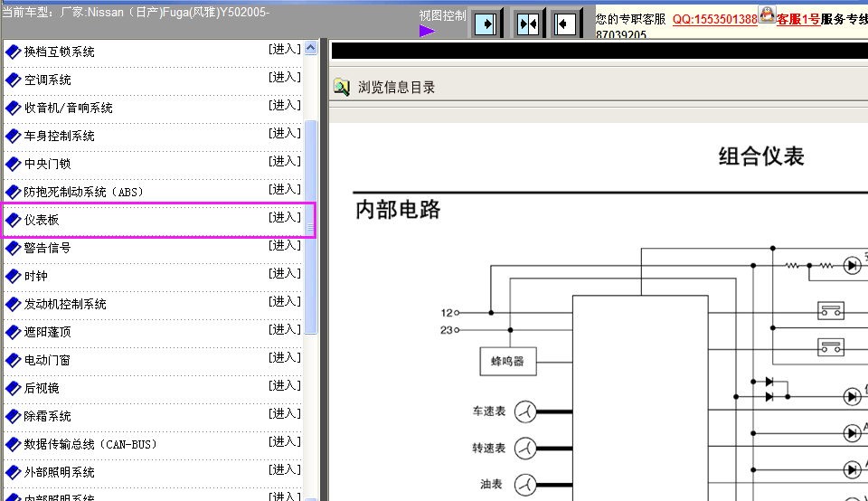Image resolution: width=868 pixels, height=501 pixels.
Task: Click the book icon beside 空调系统
Action: [x=13, y=80]
